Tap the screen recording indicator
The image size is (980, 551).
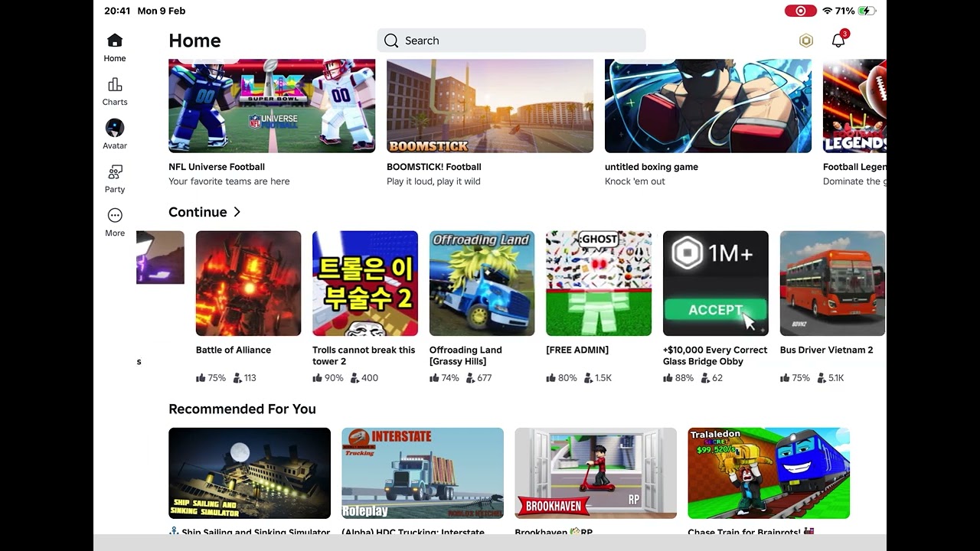(x=800, y=11)
